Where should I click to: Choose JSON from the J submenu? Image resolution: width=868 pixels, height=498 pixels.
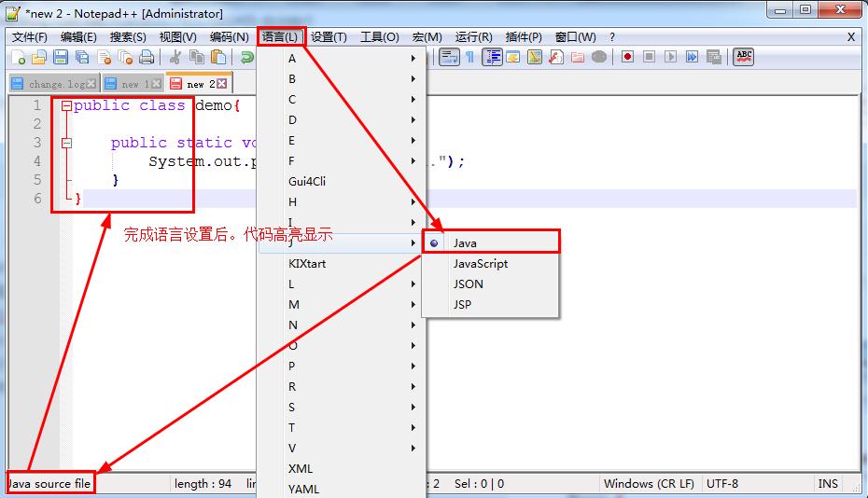491,284
